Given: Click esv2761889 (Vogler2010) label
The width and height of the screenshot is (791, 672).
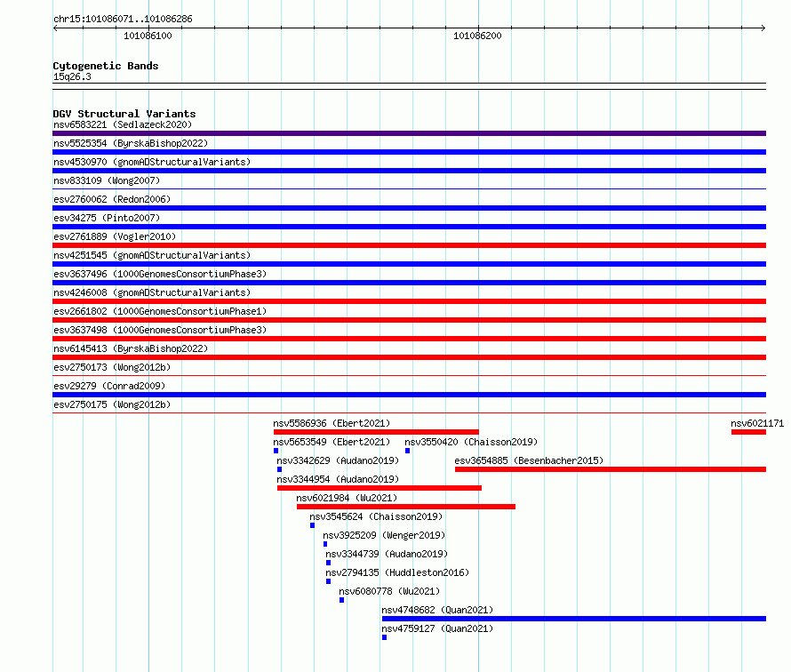Looking at the screenshot, I should coord(115,236).
